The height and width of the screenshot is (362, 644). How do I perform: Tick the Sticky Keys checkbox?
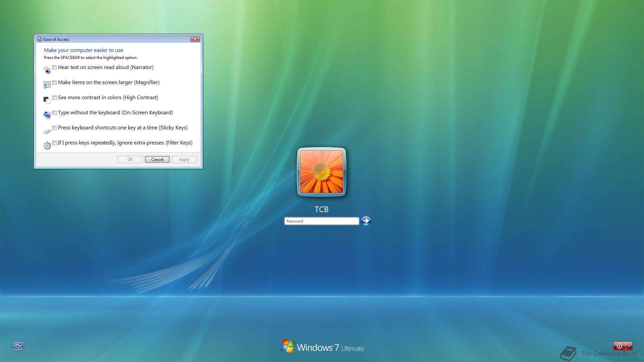pos(54,128)
